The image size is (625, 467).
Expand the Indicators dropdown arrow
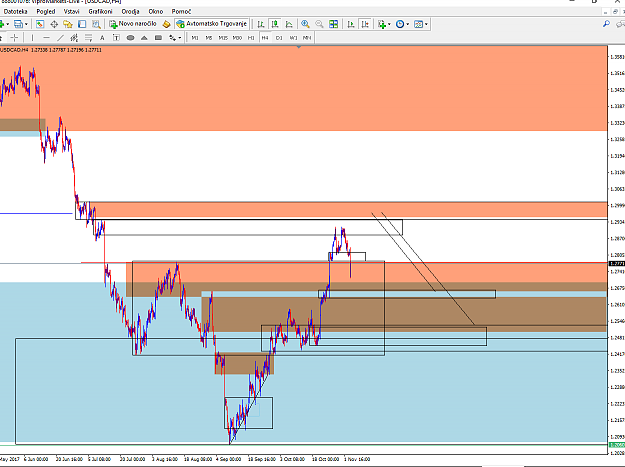click(x=389, y=24)
